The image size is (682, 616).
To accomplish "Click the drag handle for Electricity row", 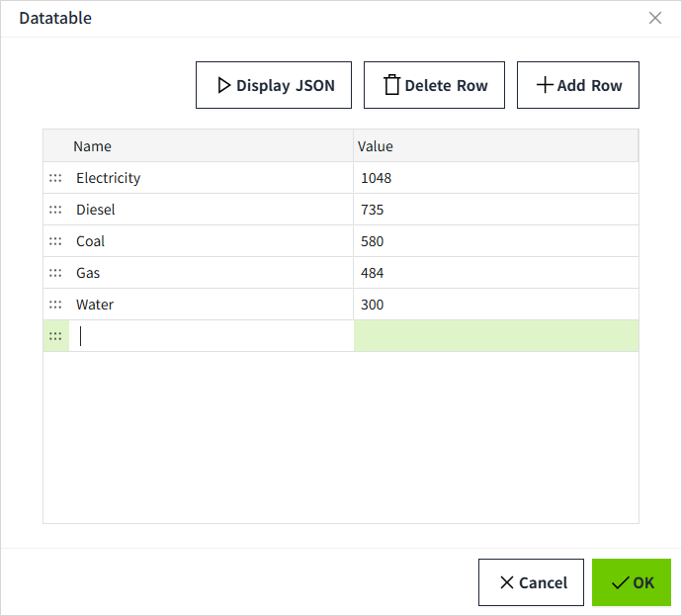I will tap(55, 178).
